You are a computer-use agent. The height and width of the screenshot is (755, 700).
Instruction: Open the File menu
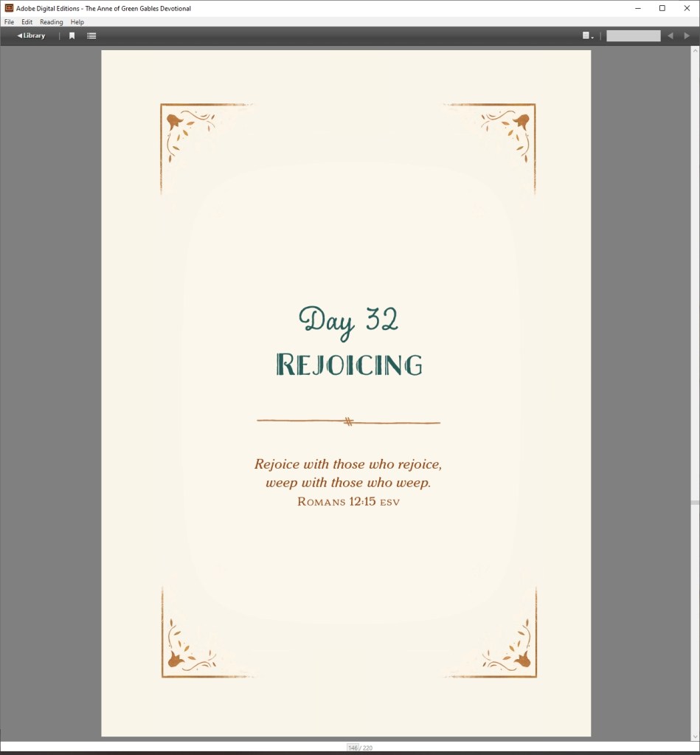(x=9, y=22)
